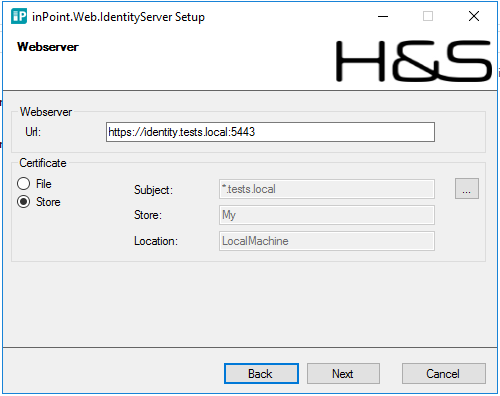Cancel the IdentityServer setup
The height and width of the screenshot is (396, 500).
443,373
